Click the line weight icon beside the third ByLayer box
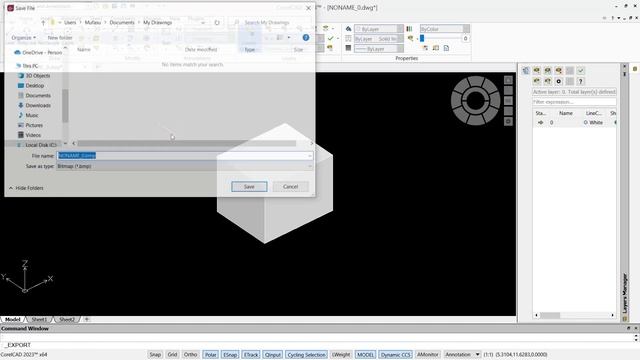This screenshot has width=640, height=360. tap(348, 48)
